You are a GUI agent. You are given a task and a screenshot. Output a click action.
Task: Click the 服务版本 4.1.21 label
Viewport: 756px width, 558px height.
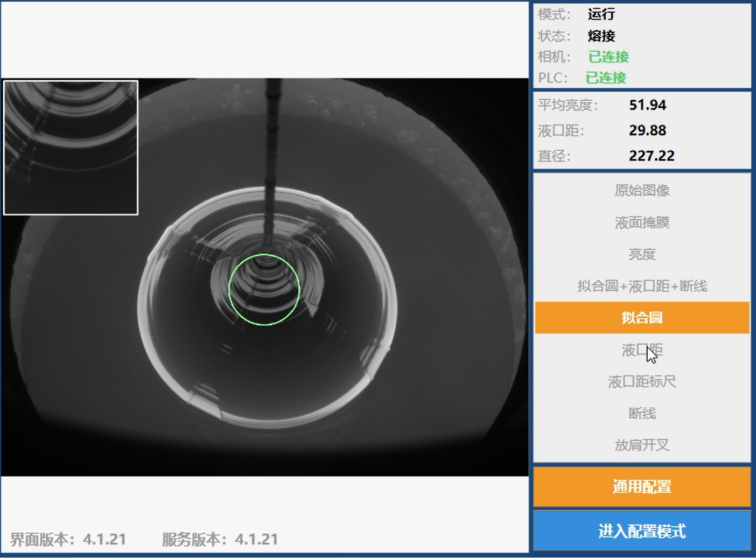(x=220, y=539)
